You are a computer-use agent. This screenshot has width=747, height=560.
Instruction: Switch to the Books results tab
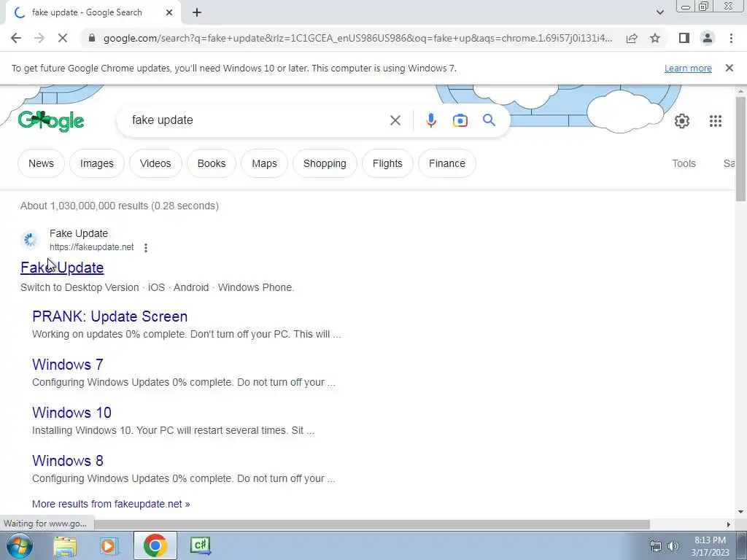(212, 163)
